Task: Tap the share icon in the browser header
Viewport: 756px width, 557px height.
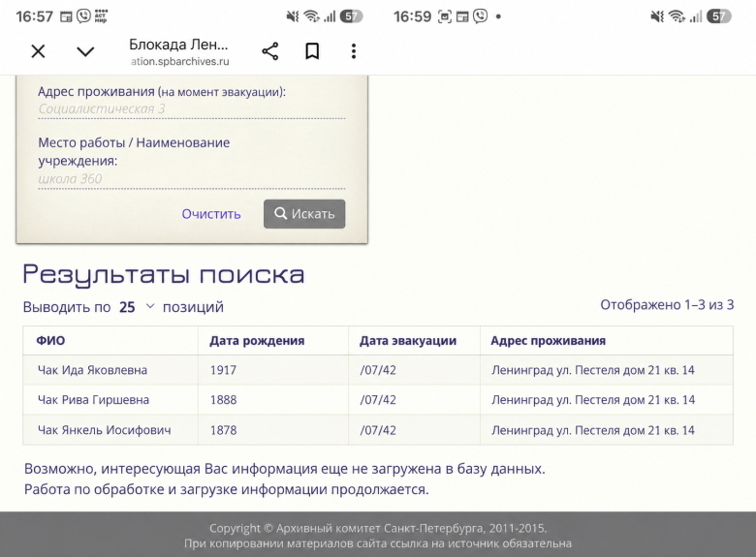Action: click(270, 51)
